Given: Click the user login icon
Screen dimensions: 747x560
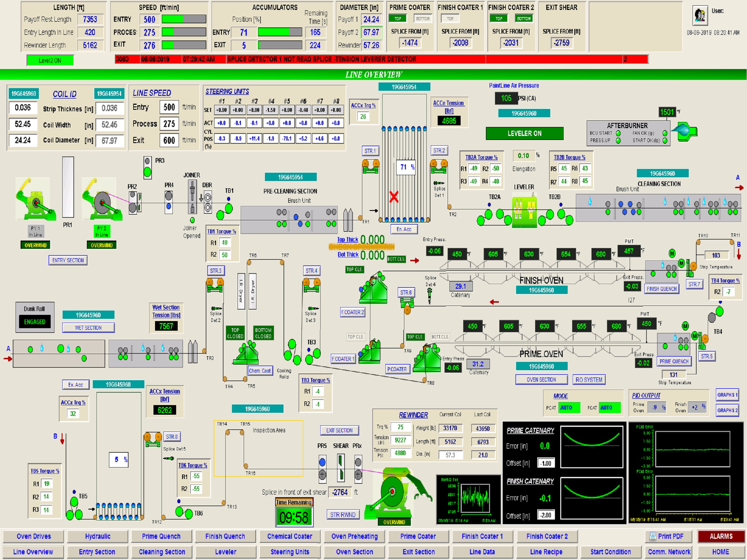Looking at the screenshot, I should click(700, 16).
